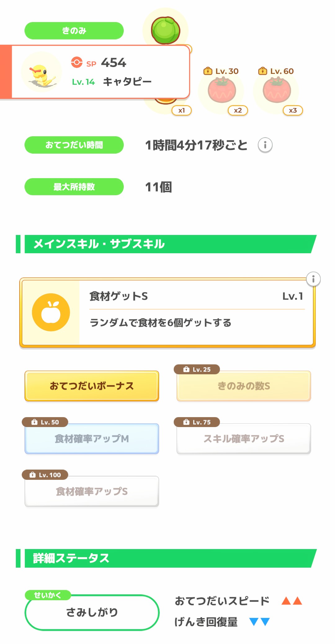Tap the locked 食材確率アップS sub skill
Screen dimensions: 335x644
92,491
